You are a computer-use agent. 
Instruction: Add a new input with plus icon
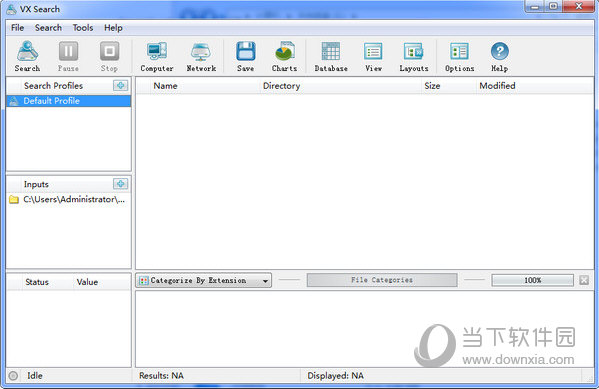[x=121, y=184]
